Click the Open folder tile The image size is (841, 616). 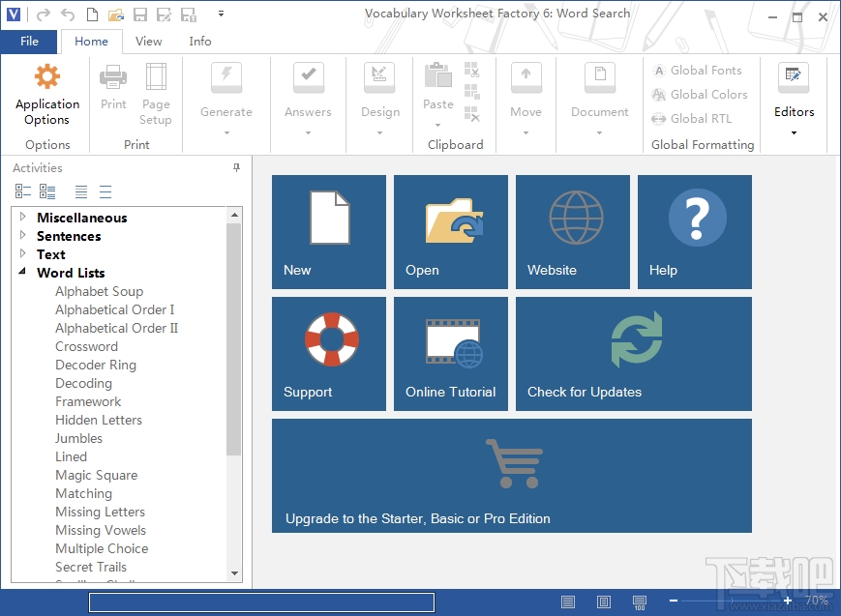pyautogui.click(x=451, y=231)
